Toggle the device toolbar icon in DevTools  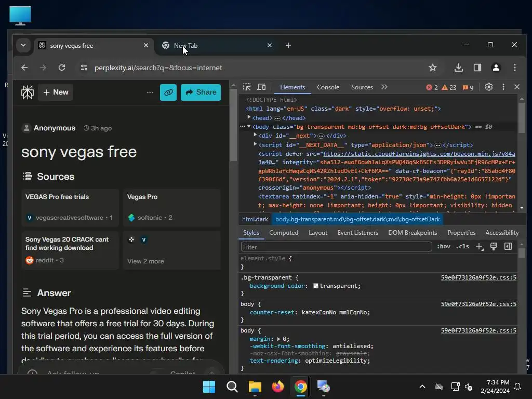click(x=261, y=87)
